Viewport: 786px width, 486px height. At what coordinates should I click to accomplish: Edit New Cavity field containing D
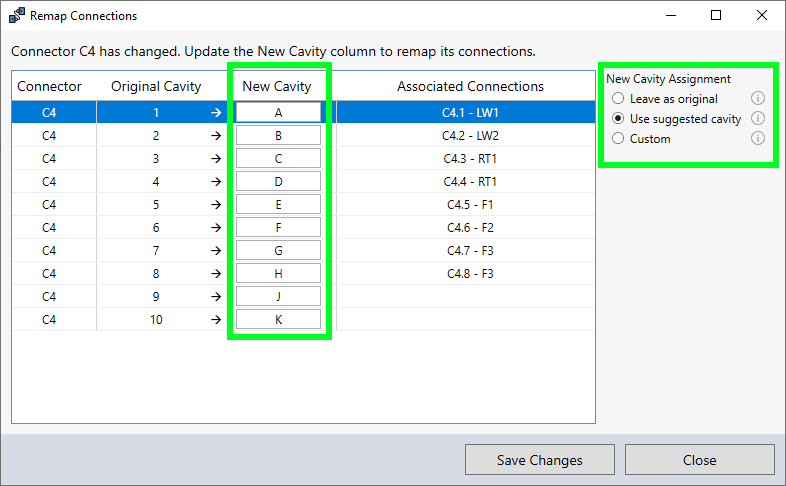[x=278, y=181]
